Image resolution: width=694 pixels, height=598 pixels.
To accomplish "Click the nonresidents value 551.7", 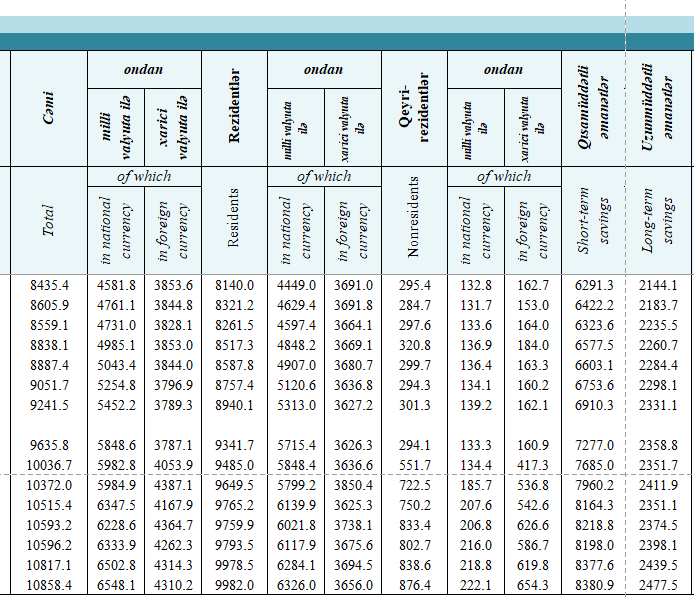I will pos(414,465).
